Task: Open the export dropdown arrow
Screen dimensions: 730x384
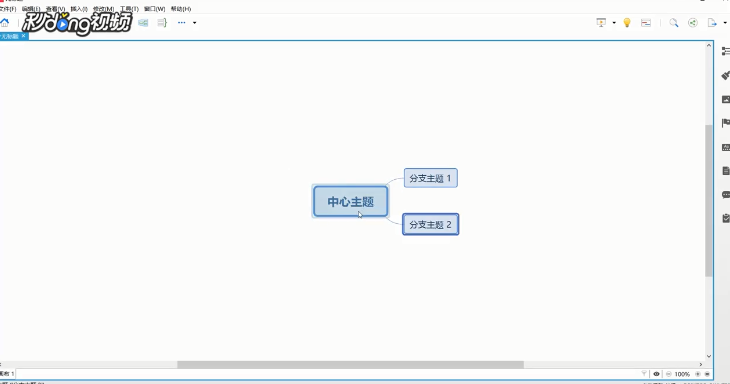Action: (x=725, y=23)
